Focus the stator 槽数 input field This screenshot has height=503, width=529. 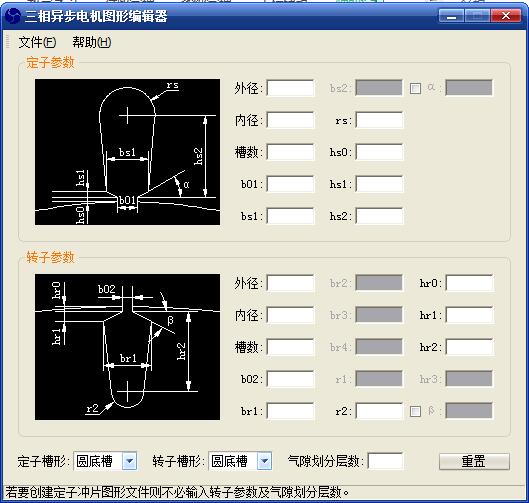click(290, 152)
